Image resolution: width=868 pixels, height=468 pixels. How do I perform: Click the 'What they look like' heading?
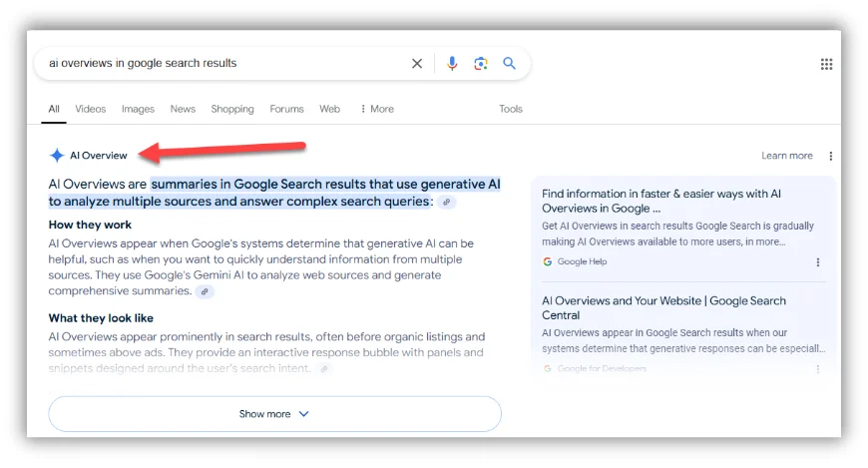click(x=101, y=318)
